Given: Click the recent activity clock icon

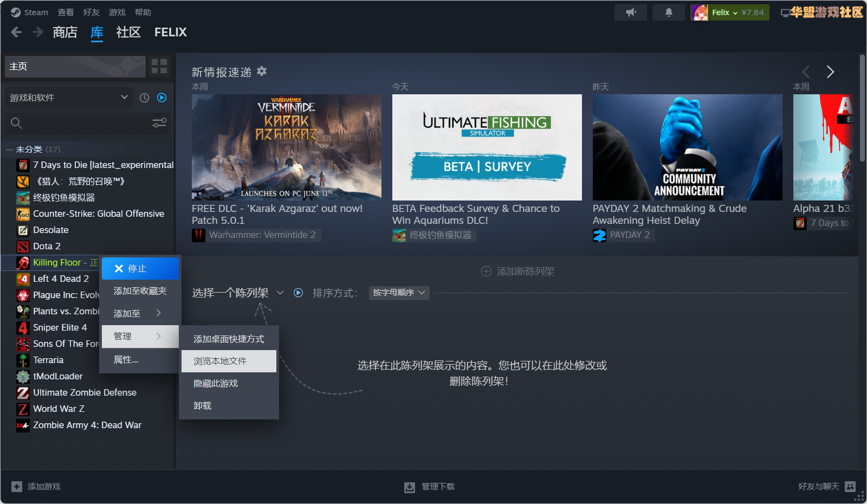Looking at the screenshot, I should [x=144, y=98].
